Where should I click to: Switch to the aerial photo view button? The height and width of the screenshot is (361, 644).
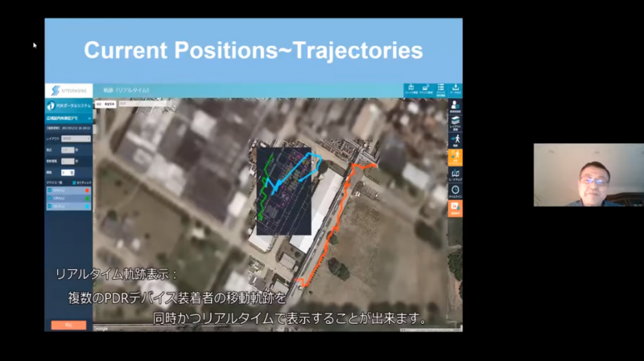109,105
